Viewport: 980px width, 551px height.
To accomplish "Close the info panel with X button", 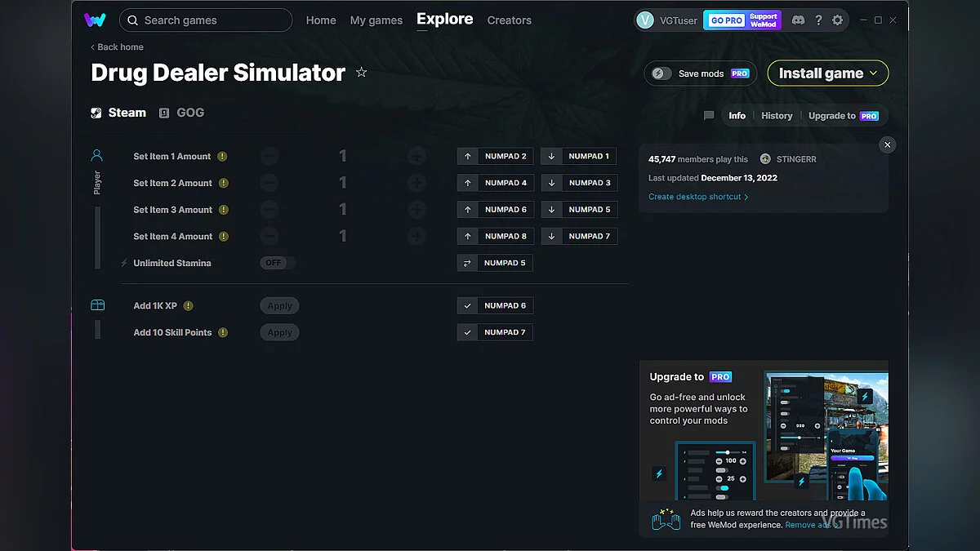I will click(888, 144).
